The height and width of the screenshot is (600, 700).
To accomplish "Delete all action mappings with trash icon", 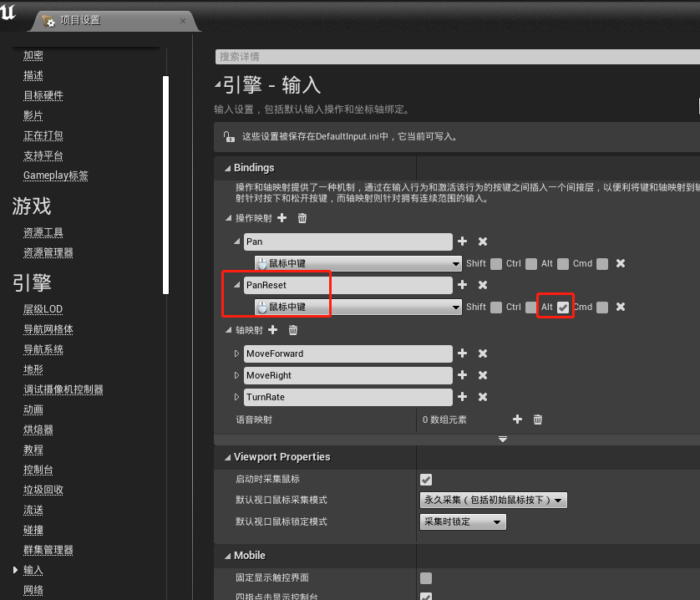I will point(302,218).
